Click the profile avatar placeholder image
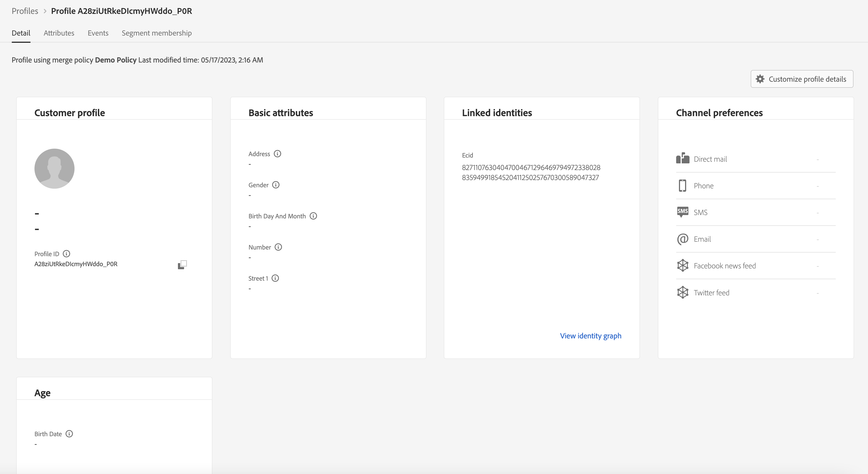The image size is (868, 474). coord(54,169)
